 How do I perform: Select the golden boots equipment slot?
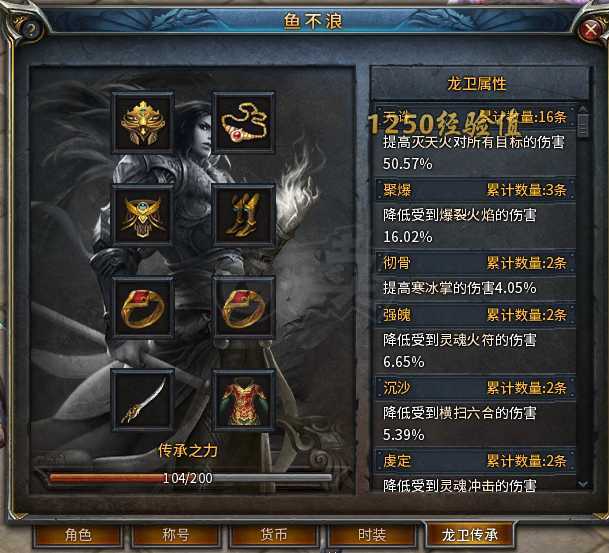pyautogui.click(x=244, y=216)
